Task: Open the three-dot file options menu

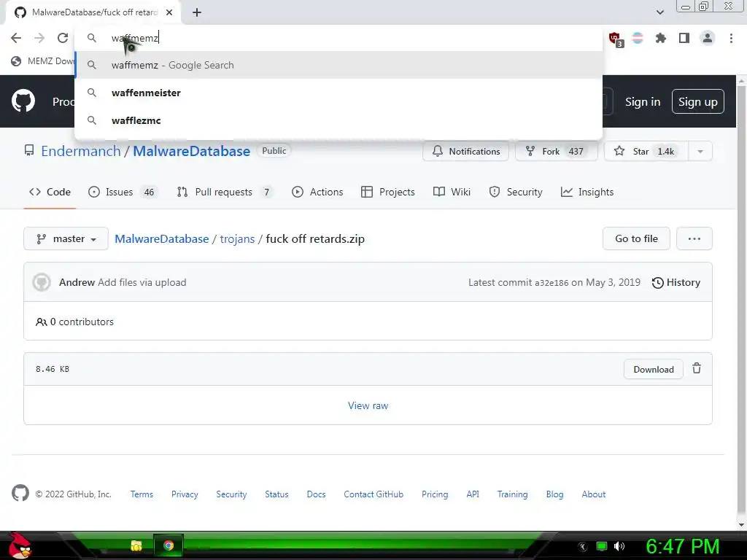Action: [x=694, y=238]
